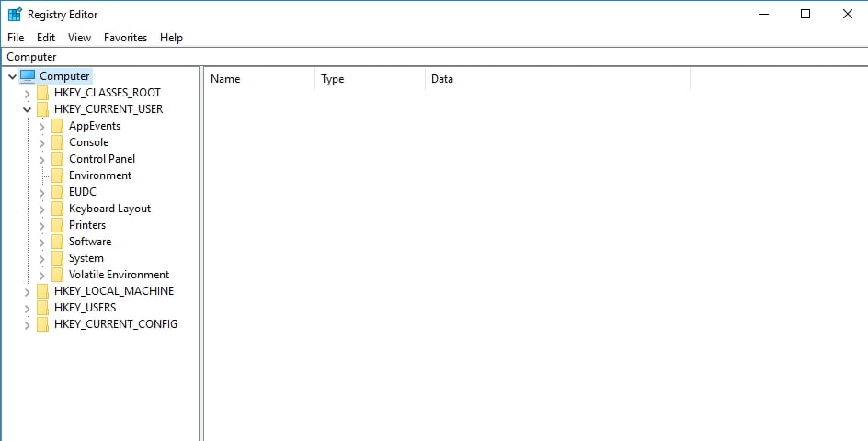Expand the Control Panel key chevron
Viewport: 868px width, 441px height.
tap(41, 160)
